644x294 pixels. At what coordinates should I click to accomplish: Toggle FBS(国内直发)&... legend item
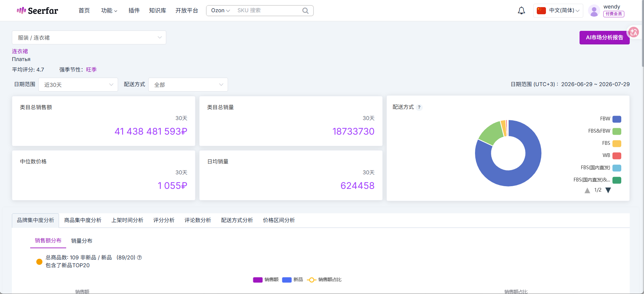tap(597, 180)
